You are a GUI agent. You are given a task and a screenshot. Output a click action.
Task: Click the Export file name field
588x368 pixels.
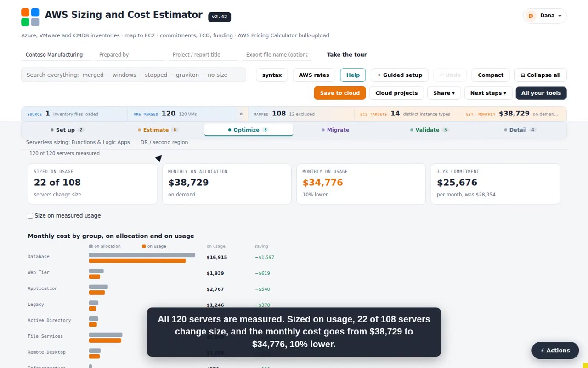[277, 55]
